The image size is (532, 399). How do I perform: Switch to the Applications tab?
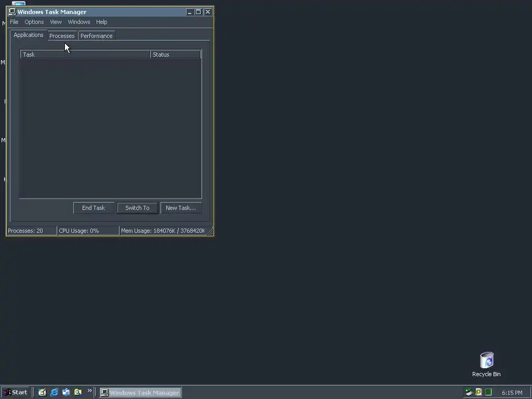pos(29,35)
